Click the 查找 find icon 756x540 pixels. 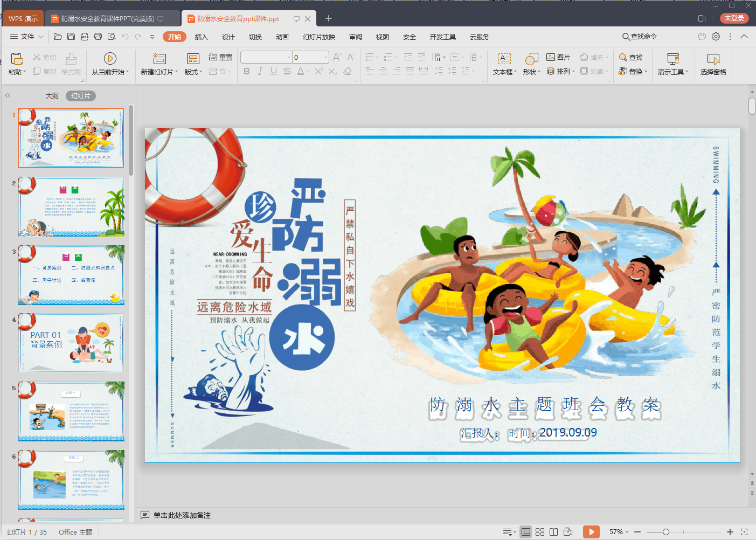630,57
